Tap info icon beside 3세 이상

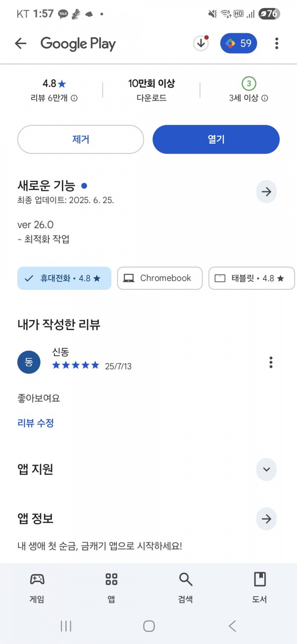265,98
